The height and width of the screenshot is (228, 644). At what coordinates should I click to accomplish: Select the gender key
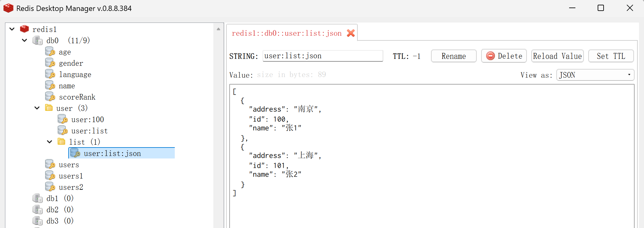(x=71, y=63)
